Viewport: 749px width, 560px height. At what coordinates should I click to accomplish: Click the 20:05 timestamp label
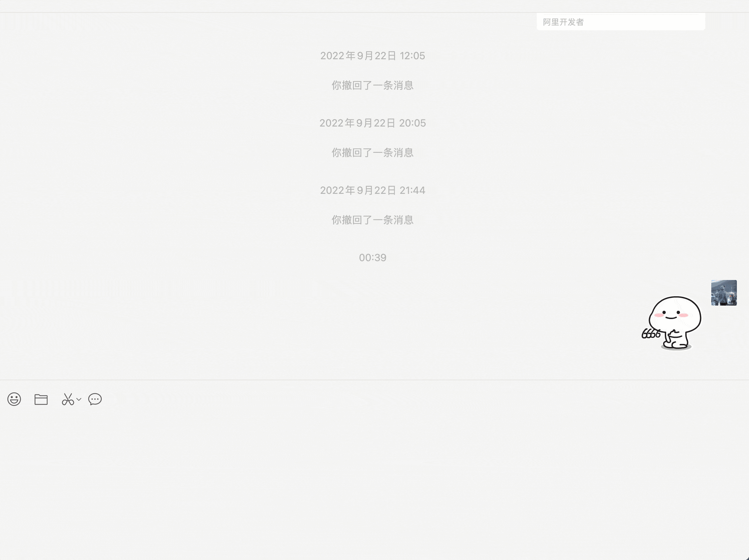pos(372,123)
